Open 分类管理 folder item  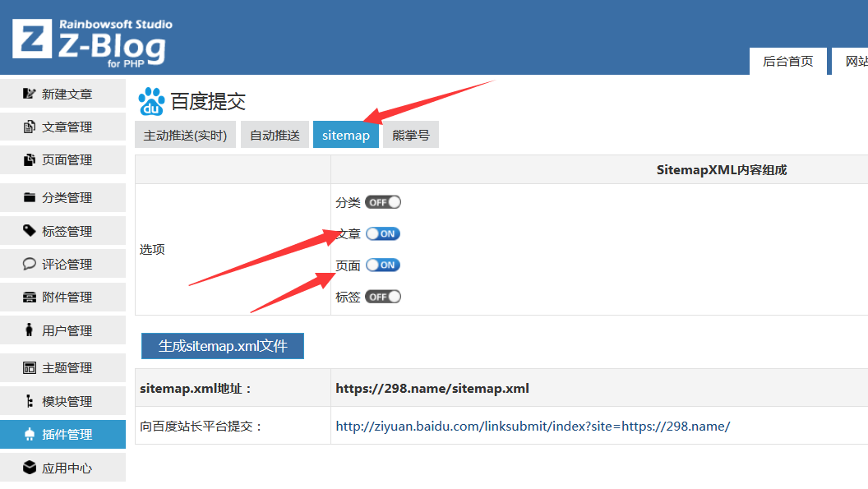tap(62, 197)
